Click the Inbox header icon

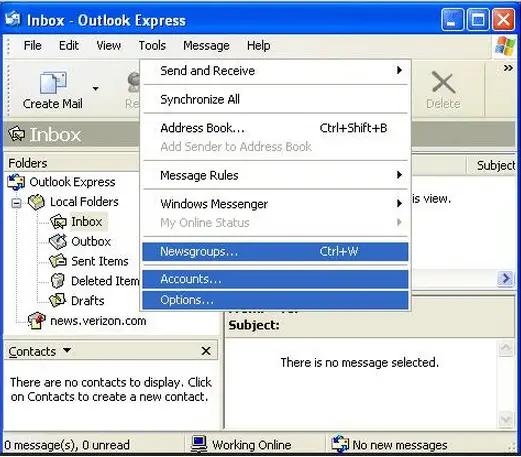(x=17, y=134)
